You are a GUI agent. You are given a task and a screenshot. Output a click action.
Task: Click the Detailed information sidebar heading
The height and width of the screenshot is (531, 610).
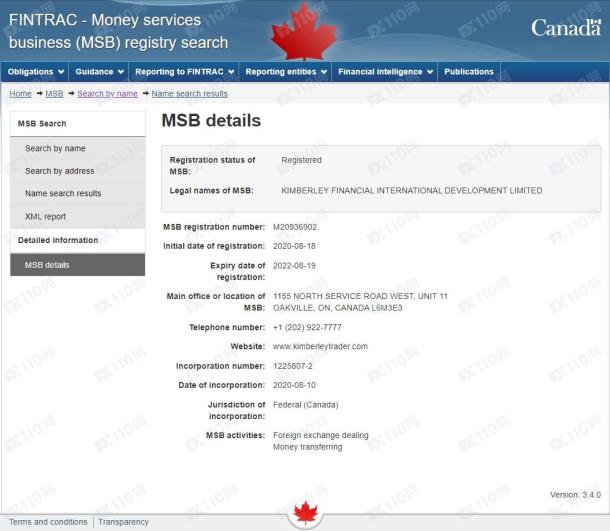tap(58, 240)
